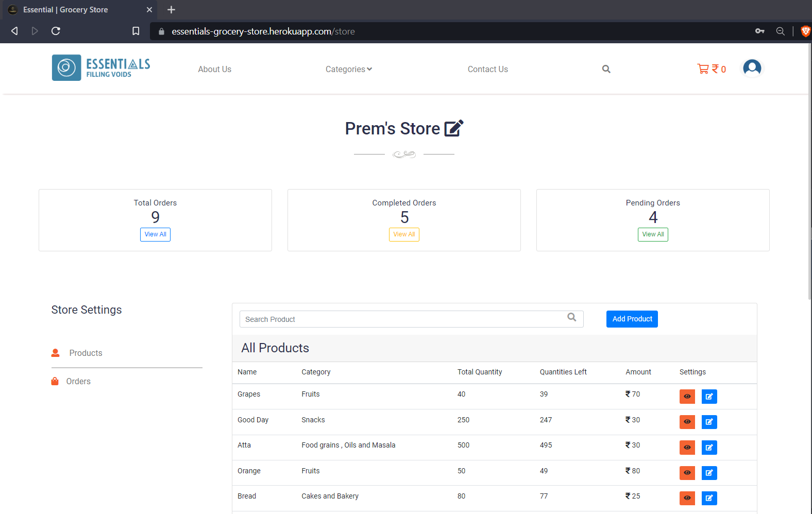Open the user profile avatar
This screenshot has height=514, width=812.
click(752, 68)
